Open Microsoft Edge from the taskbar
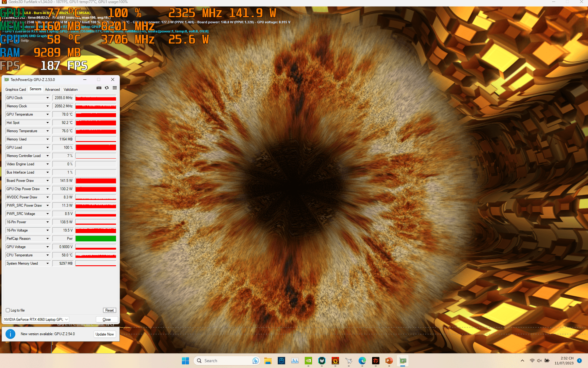This screenshot has height=368, width=588. click(x=362, y=360)
